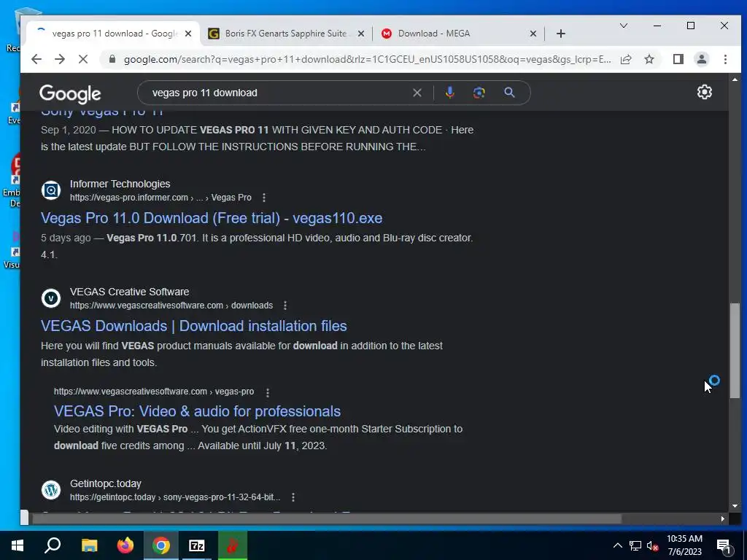The height and width of the screenshot is (560, 747).
Task: Open tab search chevron
Action: 623,26
